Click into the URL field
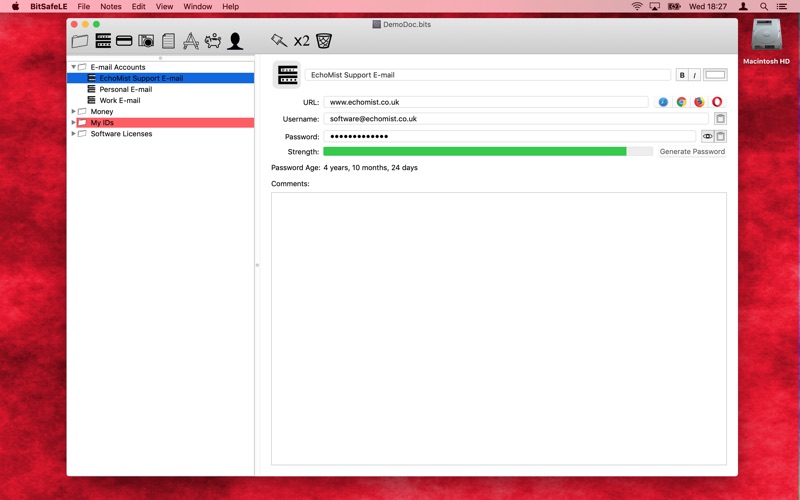 [486, 102]
